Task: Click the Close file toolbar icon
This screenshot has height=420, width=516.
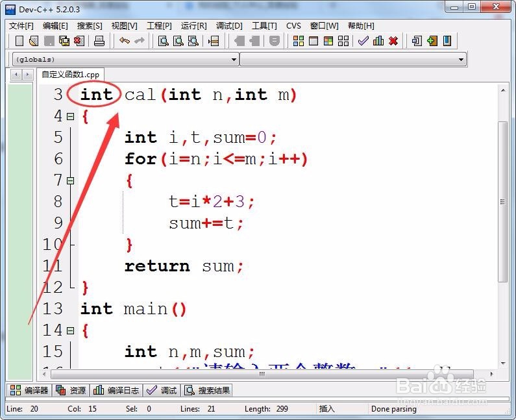Action: 79,41
